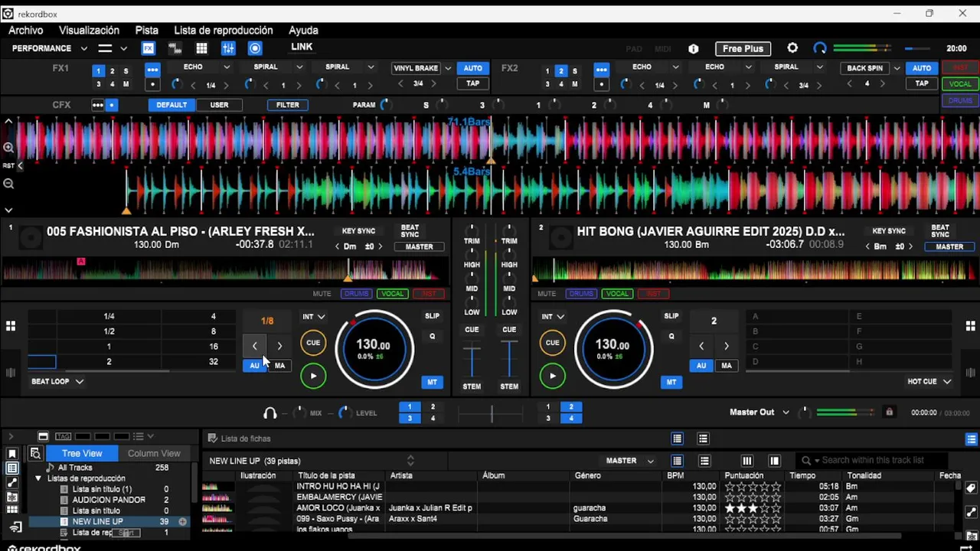This screenshot has height=551, width=980.
Task: Add a playlist using the plus on NEW LINE UP
Action: (x=182, y=522)
